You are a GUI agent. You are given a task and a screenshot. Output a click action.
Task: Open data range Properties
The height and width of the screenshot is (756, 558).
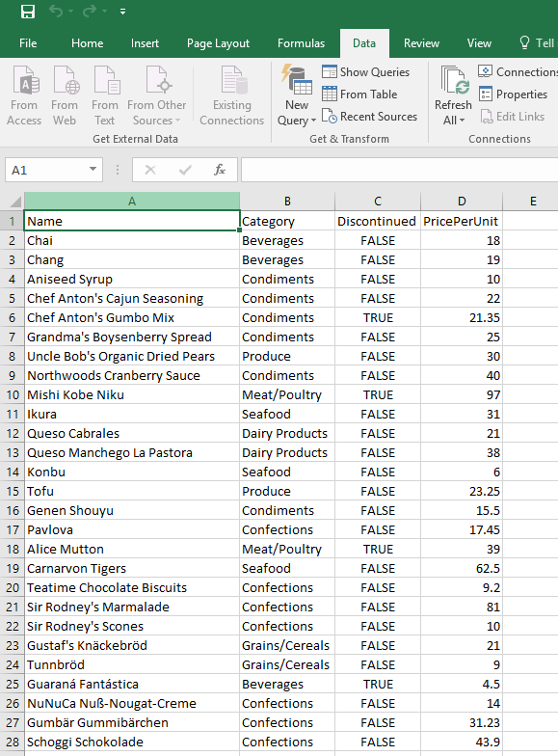[513, 94]
